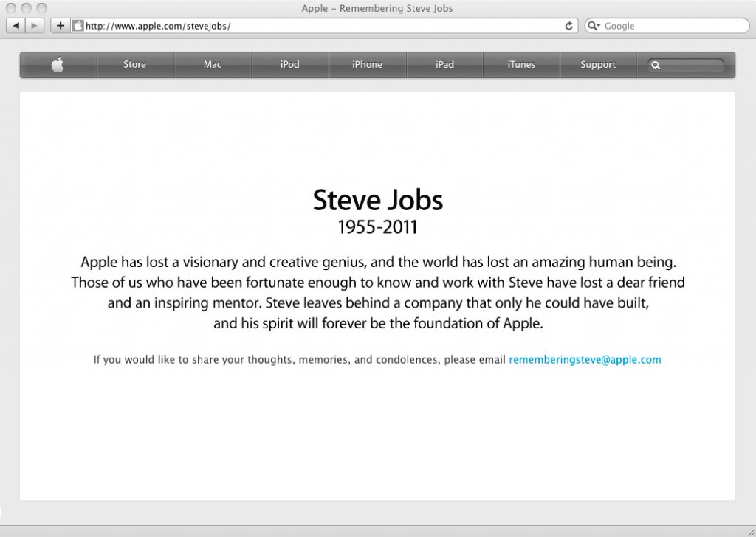756x537 pixels.
Task: Open the iPad navigation tab
Action: [x=444, y=64]
